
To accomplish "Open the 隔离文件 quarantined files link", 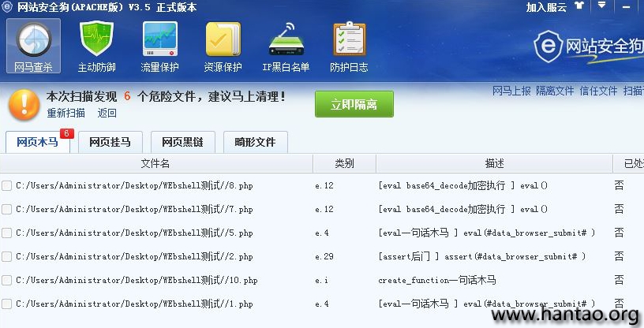I will point(555,91).
